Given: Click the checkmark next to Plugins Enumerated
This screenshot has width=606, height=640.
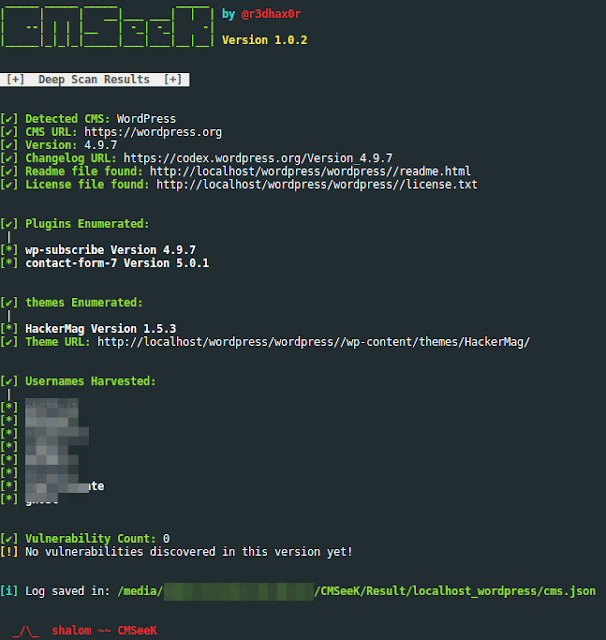Looking at the screenshot, I should (x=9, y=224).
